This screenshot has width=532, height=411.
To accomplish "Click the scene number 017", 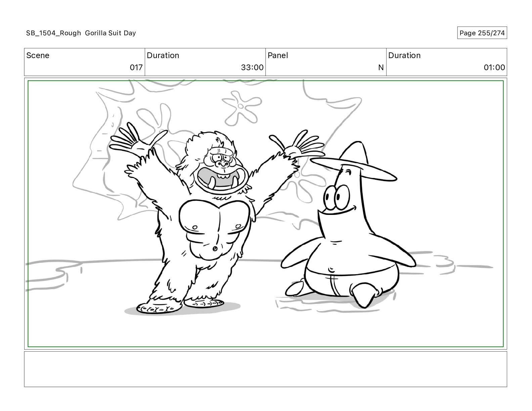I will (x=136, y=67).
